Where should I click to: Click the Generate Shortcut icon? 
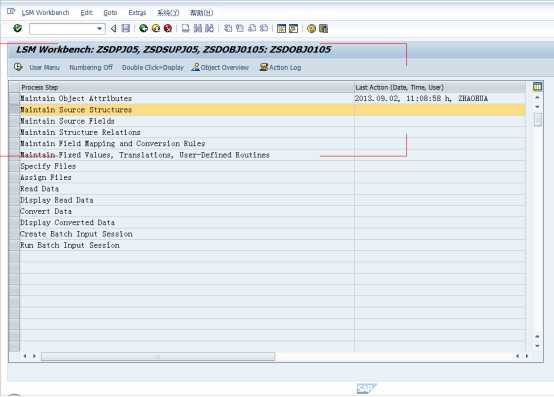click(293, 28)
